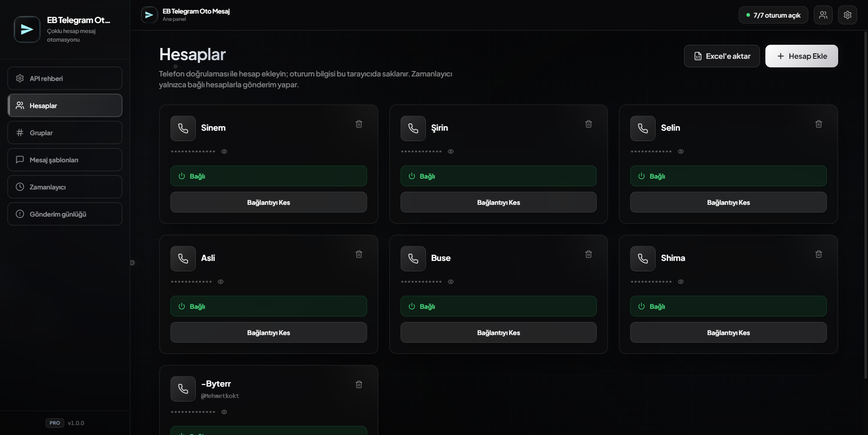Open the Gruplar menu item
Screen dimensions: 868x435
click(x=65, y=132)
